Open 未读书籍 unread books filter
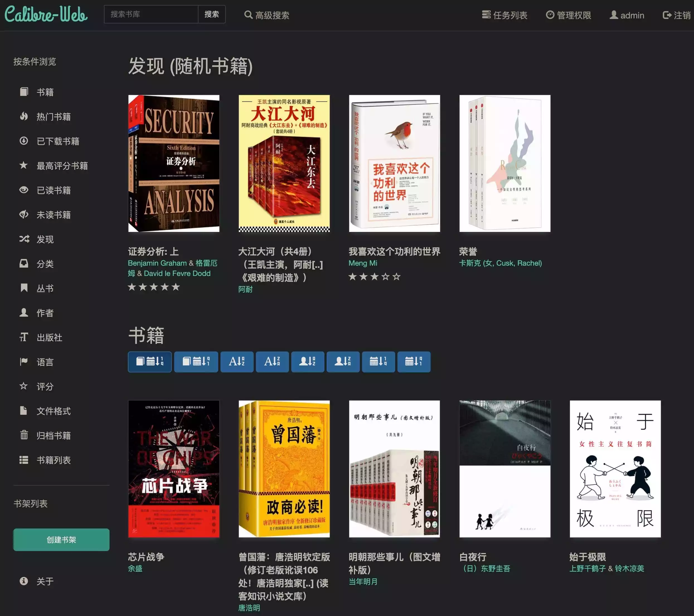Image resolution: width=694 pixels, height=616 pixels. [x=53, y=215]
